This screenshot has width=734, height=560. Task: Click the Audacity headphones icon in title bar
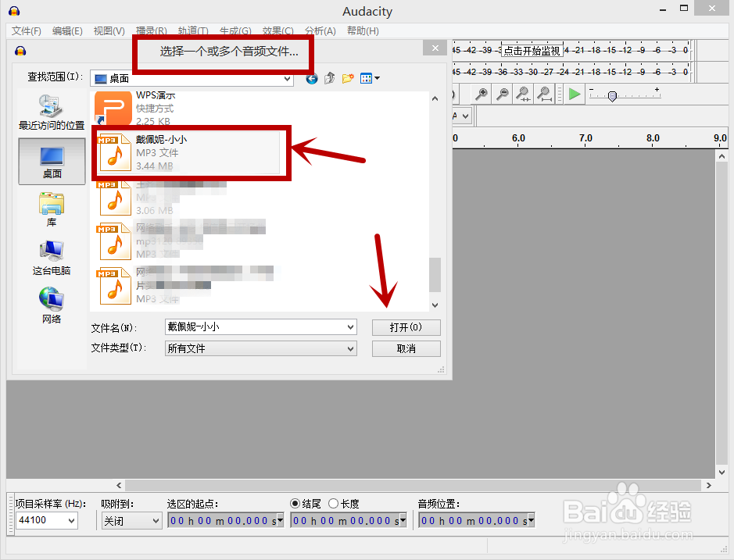(14, 11)
